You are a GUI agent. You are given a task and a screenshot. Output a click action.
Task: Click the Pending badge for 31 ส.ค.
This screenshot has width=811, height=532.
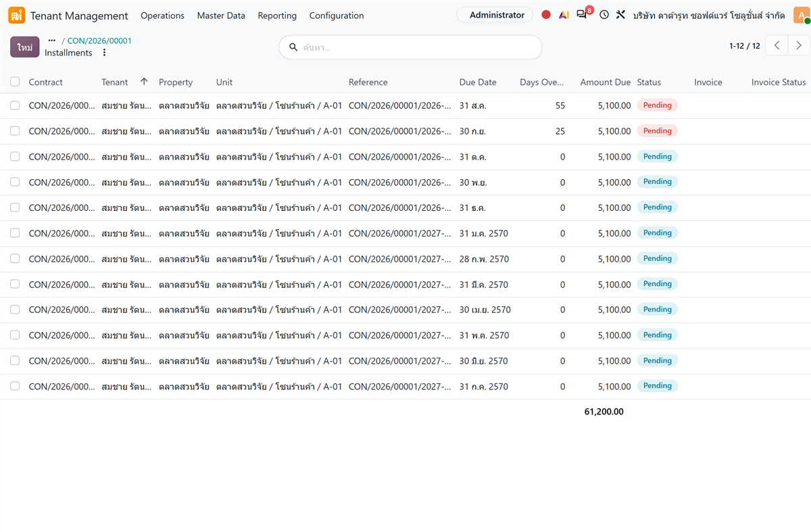tap(657, 105)
